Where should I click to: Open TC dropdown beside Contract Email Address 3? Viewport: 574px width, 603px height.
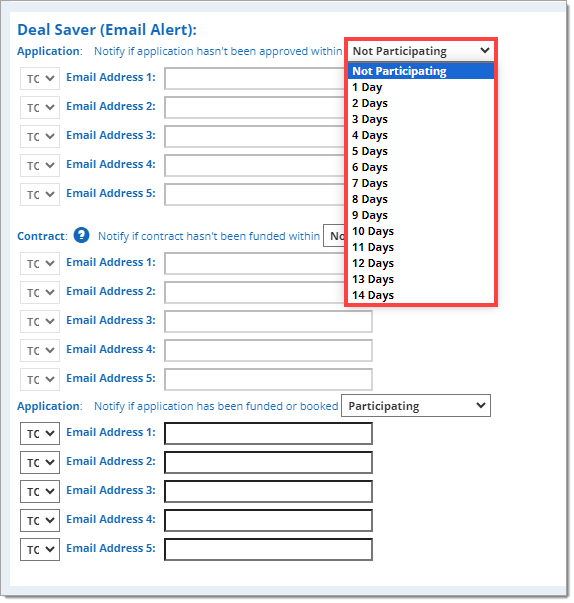[x=40, y=321]
